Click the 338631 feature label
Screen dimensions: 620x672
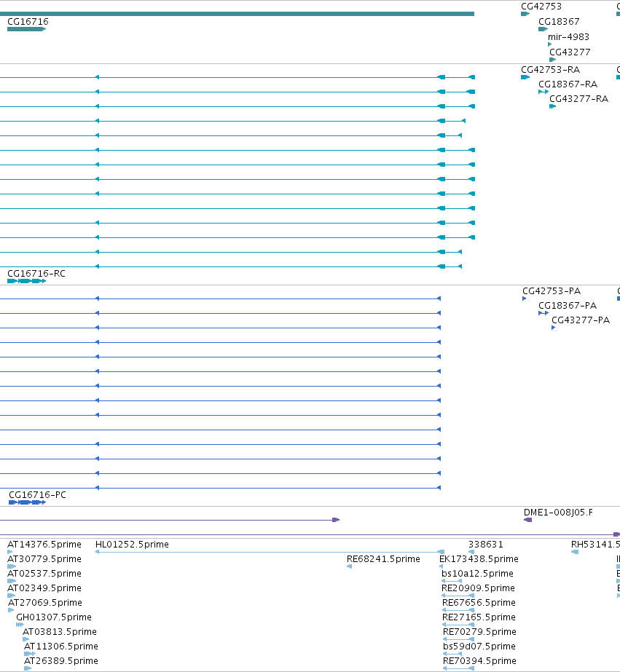(x=486, y=545)
